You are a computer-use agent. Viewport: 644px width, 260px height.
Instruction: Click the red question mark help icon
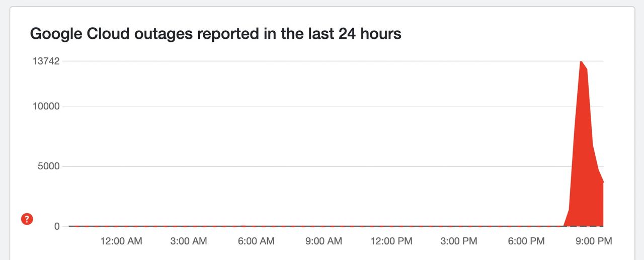click(27, 219)
